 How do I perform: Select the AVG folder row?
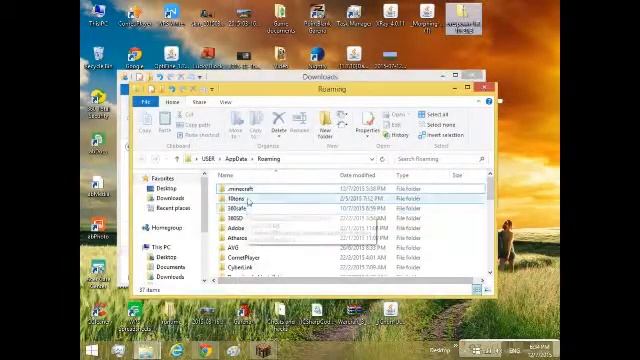click(x=351, y=248)
